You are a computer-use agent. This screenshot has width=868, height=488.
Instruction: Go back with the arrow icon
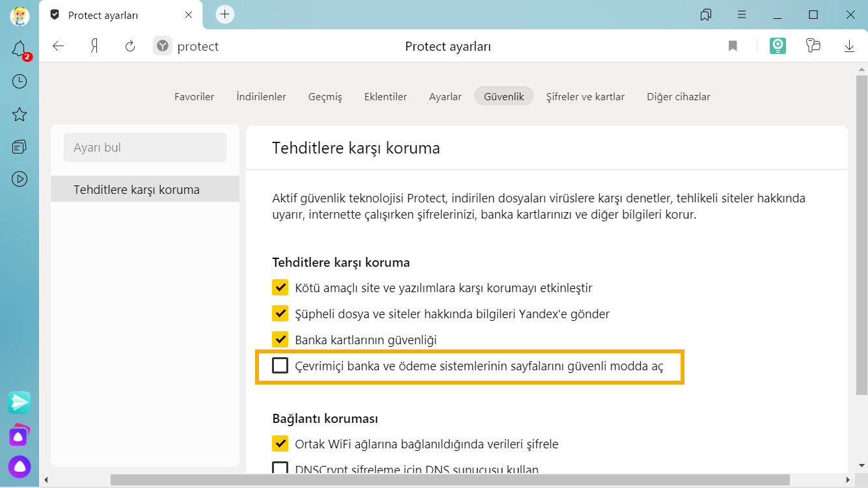coord(59,46)
